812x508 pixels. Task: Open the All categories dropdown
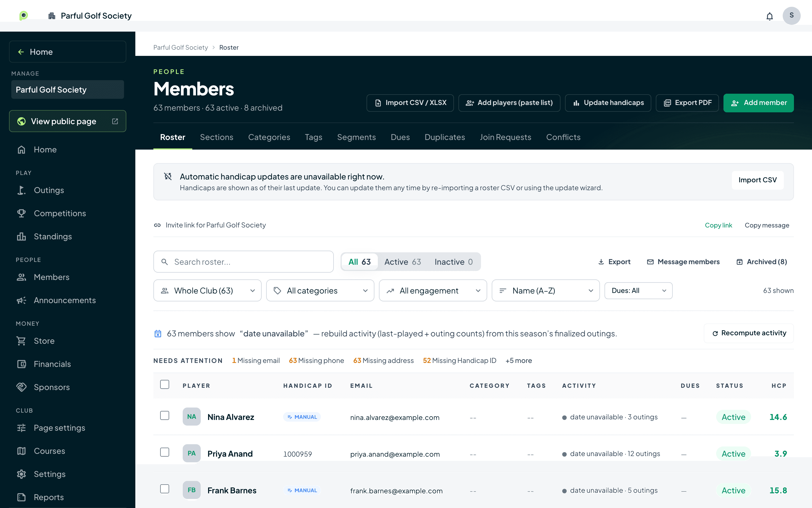tap(320, 291)
